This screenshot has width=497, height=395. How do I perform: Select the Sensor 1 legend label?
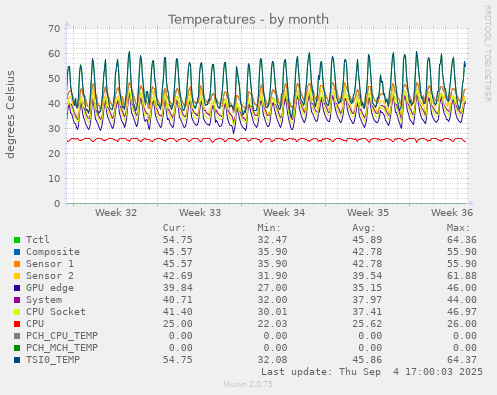(x=50, y=264)
